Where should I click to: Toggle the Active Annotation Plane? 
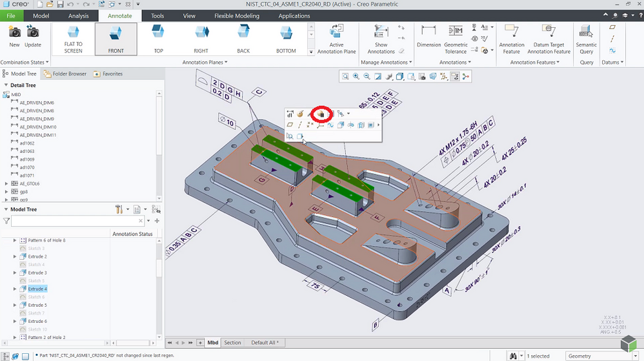point(336,39)
